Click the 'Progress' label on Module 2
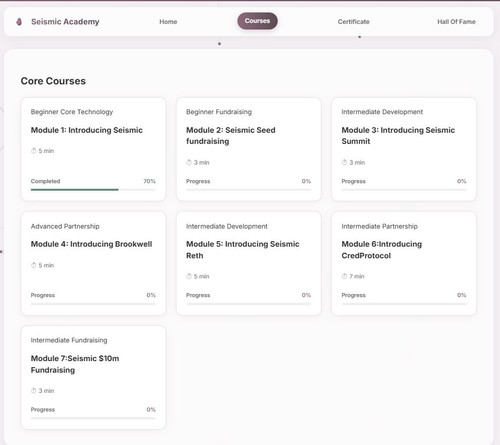 (198, 181)
